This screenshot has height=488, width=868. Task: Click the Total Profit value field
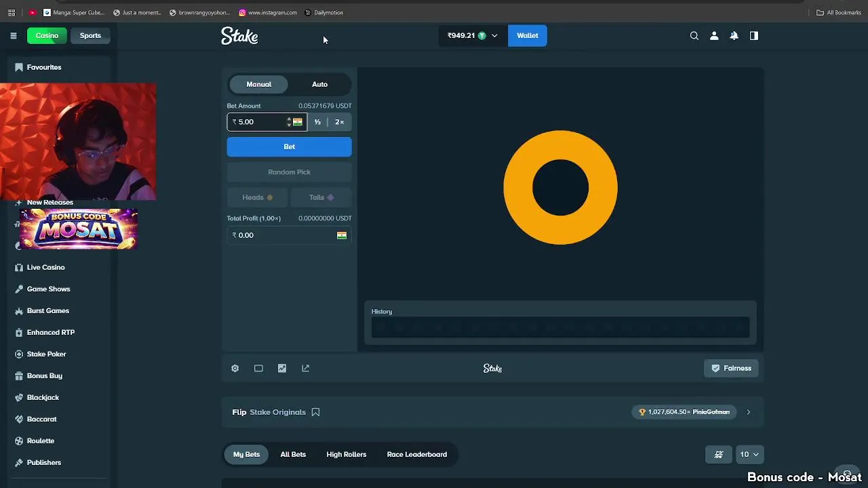click(290, 235)
